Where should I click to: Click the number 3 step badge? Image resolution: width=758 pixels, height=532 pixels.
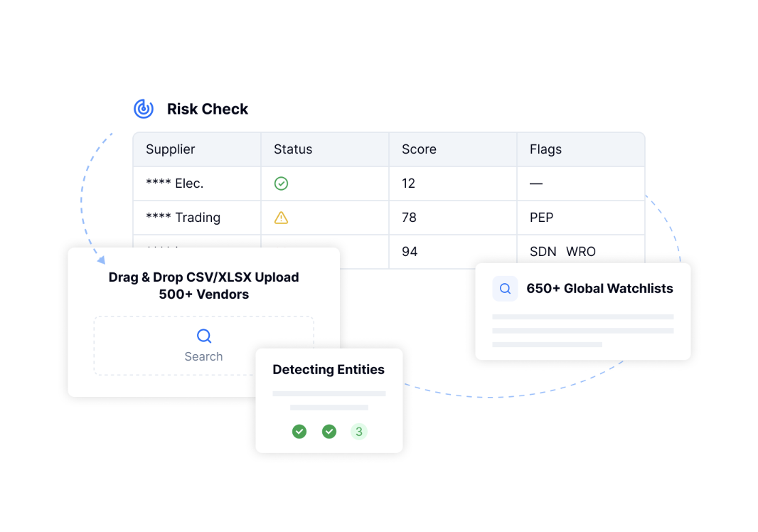click(359, 432)
